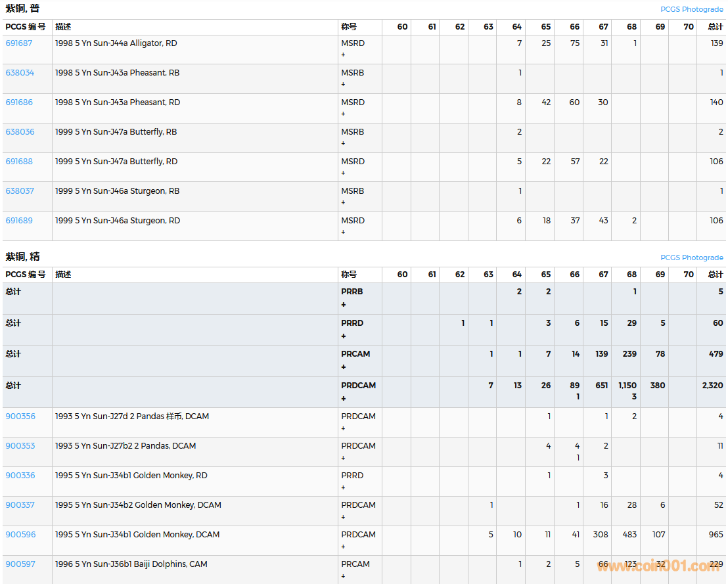Expand plus grades for Golden Monkey RD row
This screenshot has height=584, width=728.
(x=343, y=487)
